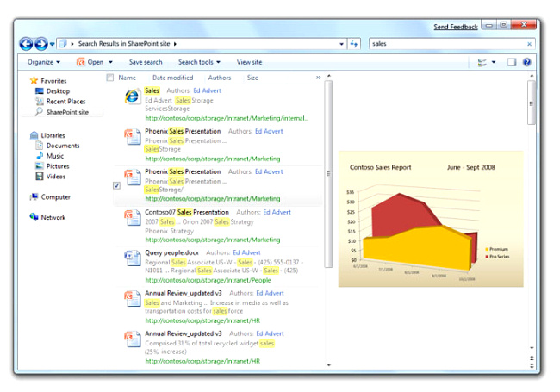The width and height of the screenshot is (560, 392).
Task: Sort by Date modified column
Action: click(172, 78)
